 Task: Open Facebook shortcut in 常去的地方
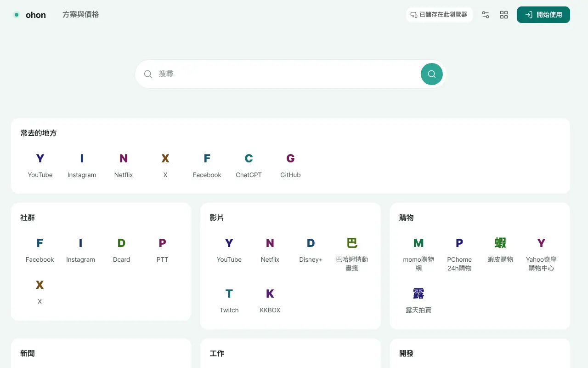[x=207, y=166]
